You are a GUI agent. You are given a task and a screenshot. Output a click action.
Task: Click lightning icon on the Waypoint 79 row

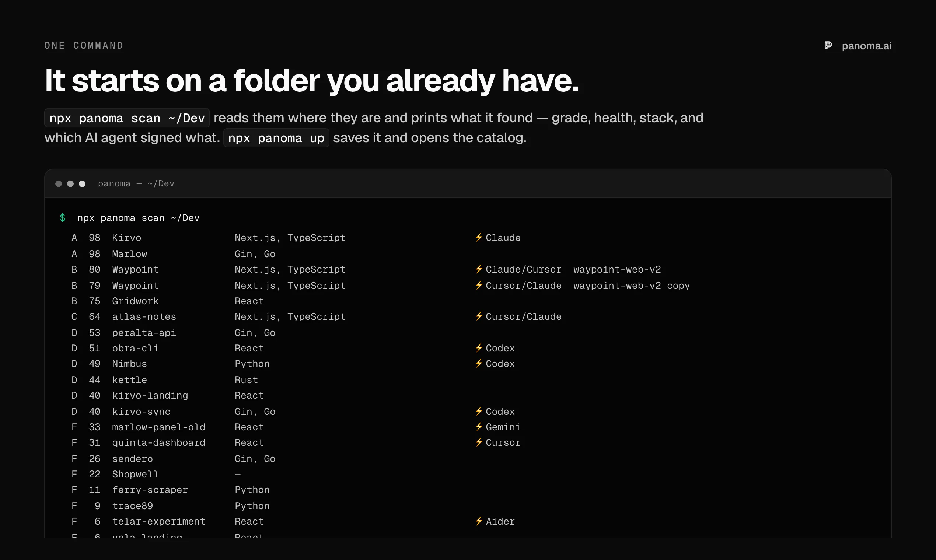click(x=479, y=285)
